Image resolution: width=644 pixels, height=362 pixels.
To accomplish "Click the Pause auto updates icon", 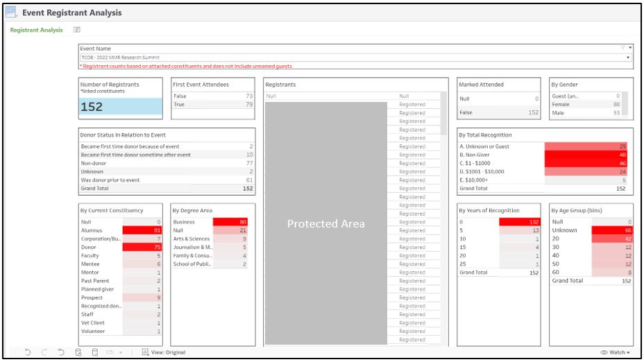I will pyautogui.click(x=95, y=352).
